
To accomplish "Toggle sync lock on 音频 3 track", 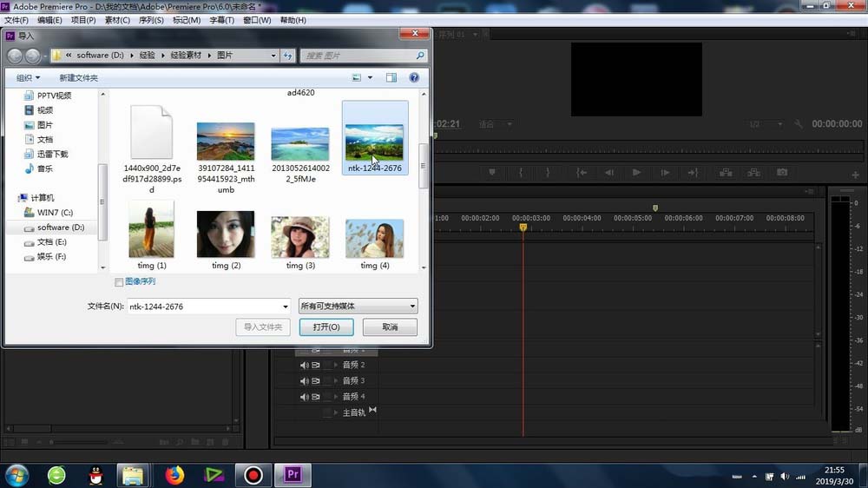I will 316,381.
